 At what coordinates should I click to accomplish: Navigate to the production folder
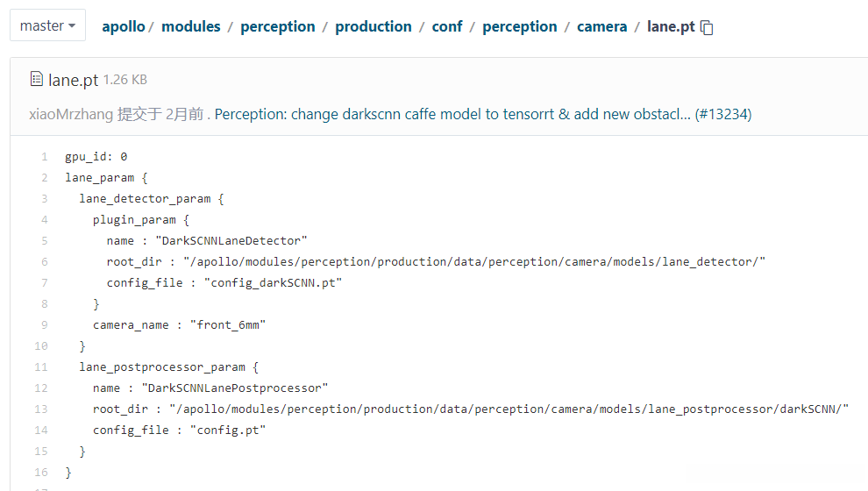coord(374,26)
